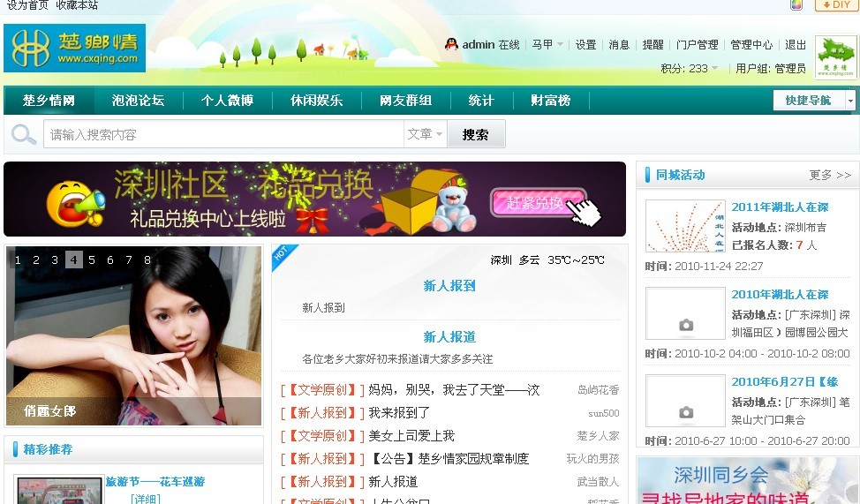
Task: Select slide number 3 in slideshow
Action: 55,260
